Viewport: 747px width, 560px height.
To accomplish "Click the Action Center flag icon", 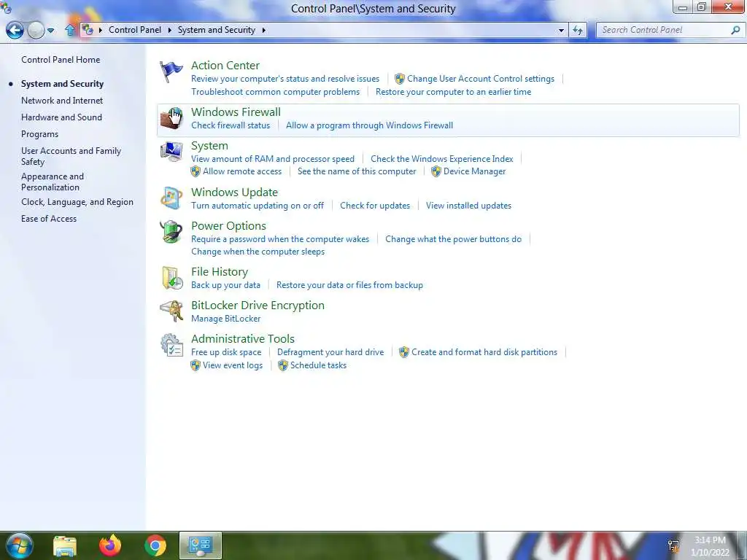I will coord(171,72).
